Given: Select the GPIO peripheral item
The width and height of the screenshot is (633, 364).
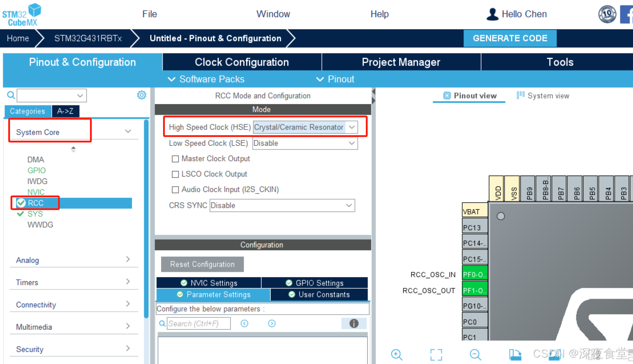Looking at the screenshot, I should [37, 170].
